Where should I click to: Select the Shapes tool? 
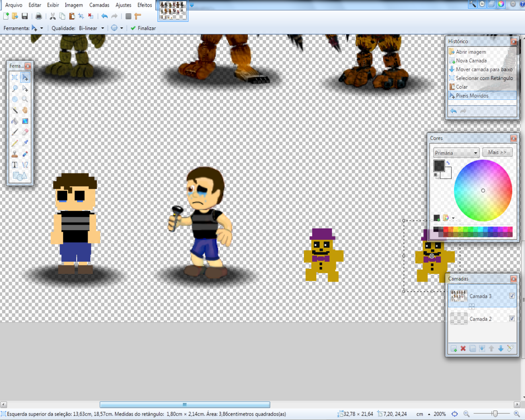click(x=19, y=175)
